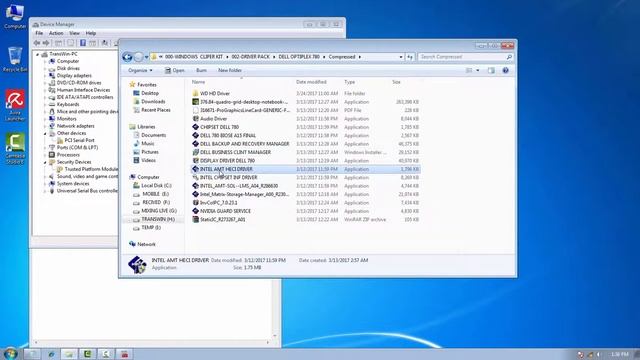Sort by Date modified column header

[x=311, y=82]
